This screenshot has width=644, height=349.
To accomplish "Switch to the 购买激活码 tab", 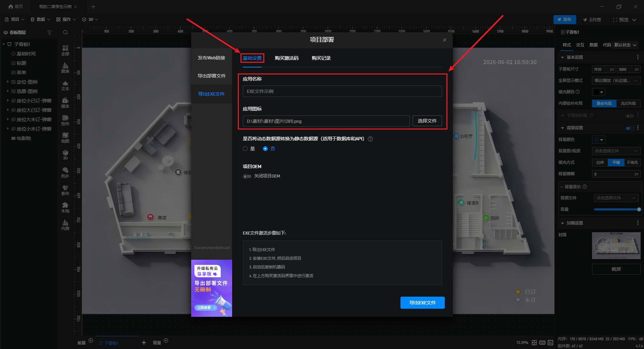I will (x=286, y=58).
